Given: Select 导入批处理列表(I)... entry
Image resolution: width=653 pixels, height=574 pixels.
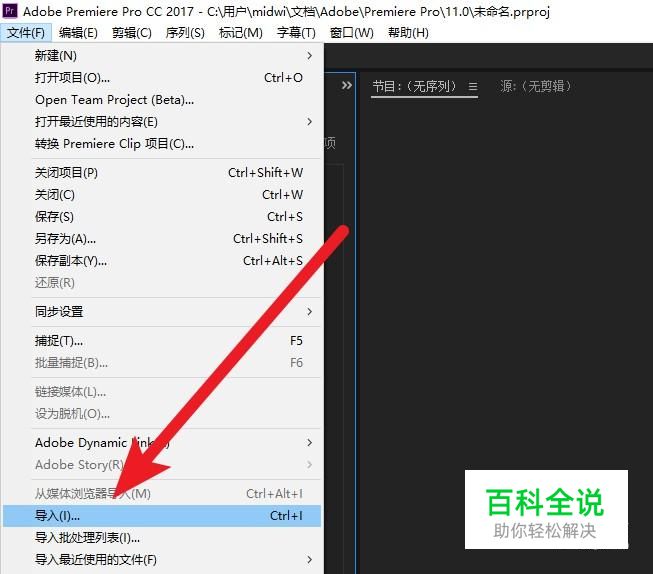Looking at the screenshot, I should point(162,538).
